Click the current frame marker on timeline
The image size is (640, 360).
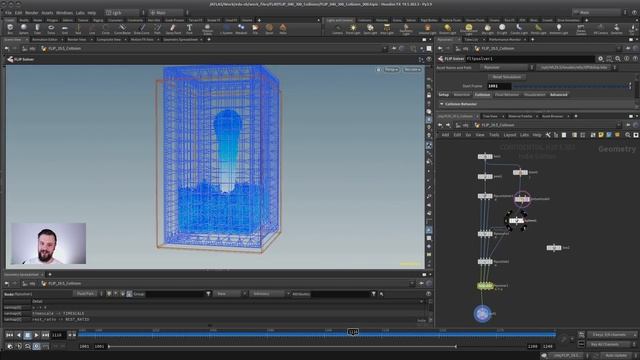click(353, 332)
